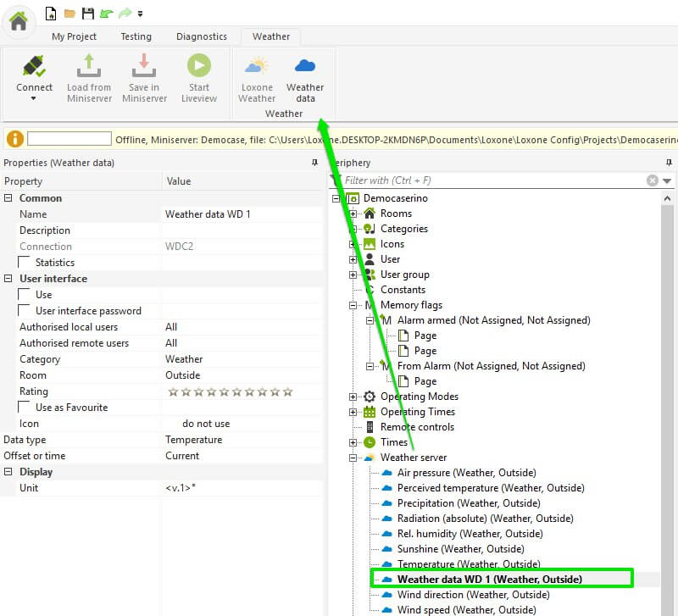This screenshot has width=678, height=616.
Task: Click the Load from Miniserver icon
Action: 89,67
